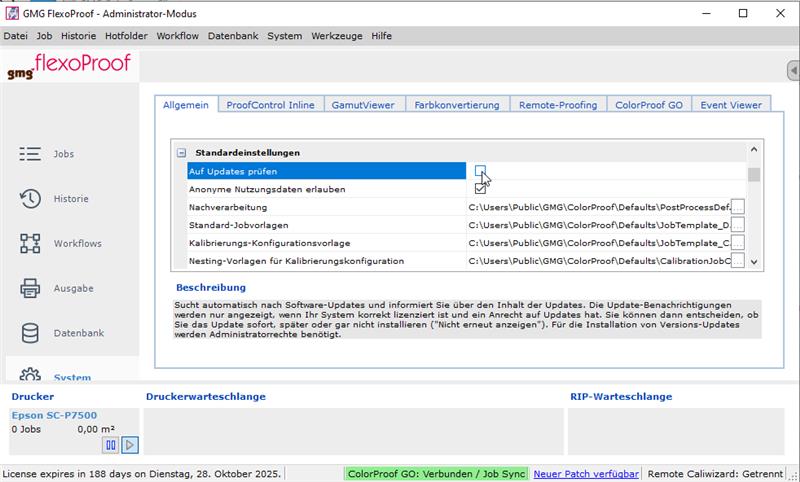Click the GMG FlexoProof title bar icon
The width and height of the screenshot is (800, 482).
tap(12, 13)
